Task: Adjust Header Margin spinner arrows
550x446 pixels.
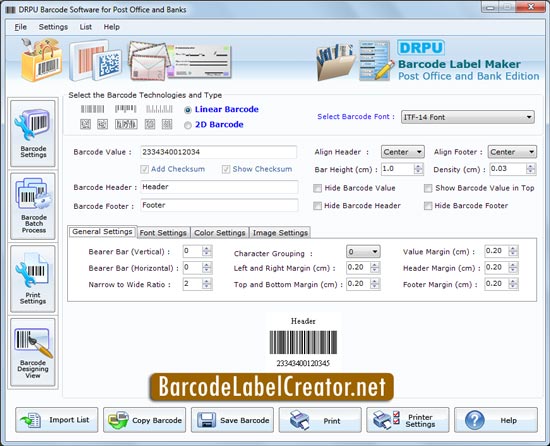Action: [x=513, y=268]
